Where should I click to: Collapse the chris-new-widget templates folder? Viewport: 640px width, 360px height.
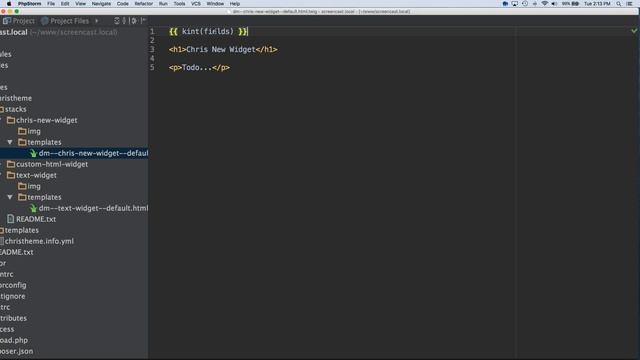(x=10, y=142)
